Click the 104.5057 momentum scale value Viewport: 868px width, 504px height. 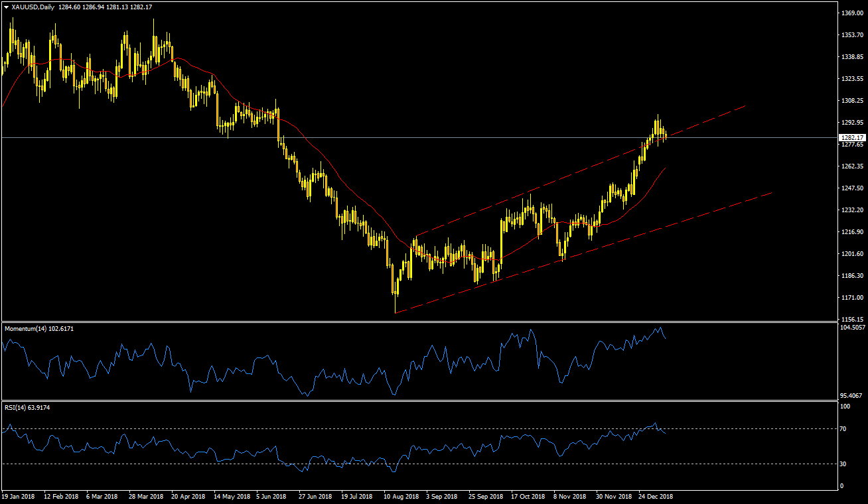(851, 328)
